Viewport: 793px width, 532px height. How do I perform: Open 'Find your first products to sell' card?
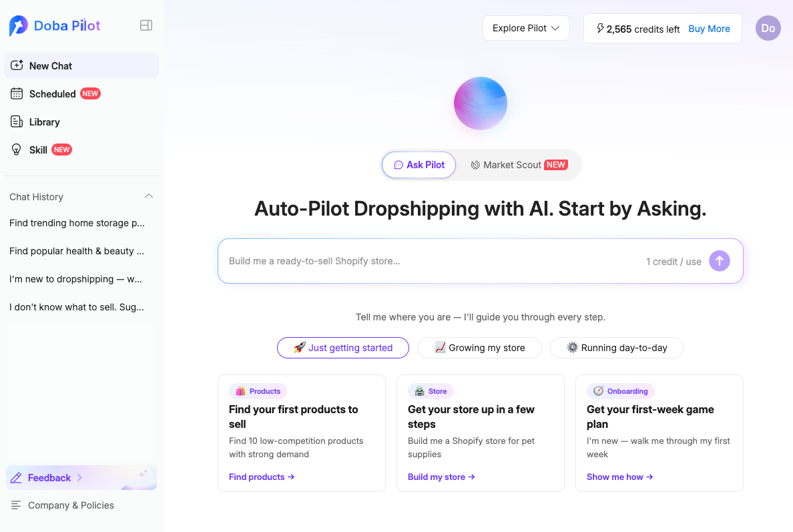[302, 433]
